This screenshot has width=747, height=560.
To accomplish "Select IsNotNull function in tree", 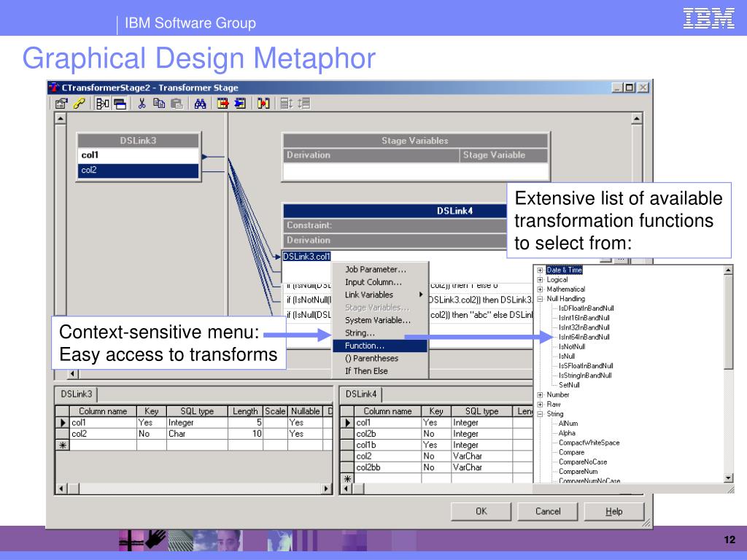I will coord(572,346).
